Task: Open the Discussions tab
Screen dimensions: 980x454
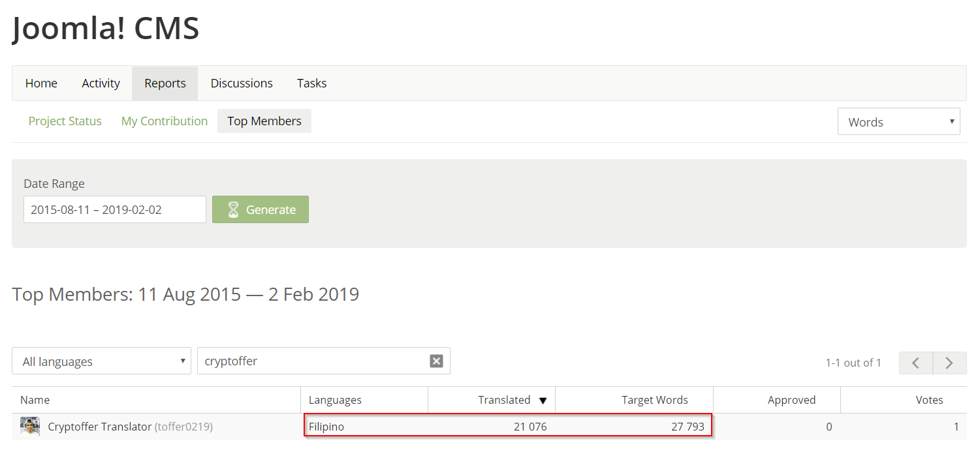Action: pos(242,83)
